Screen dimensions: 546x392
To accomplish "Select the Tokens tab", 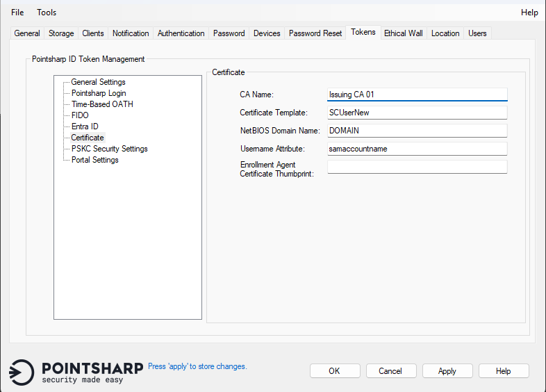I will [x=363, y=33].
